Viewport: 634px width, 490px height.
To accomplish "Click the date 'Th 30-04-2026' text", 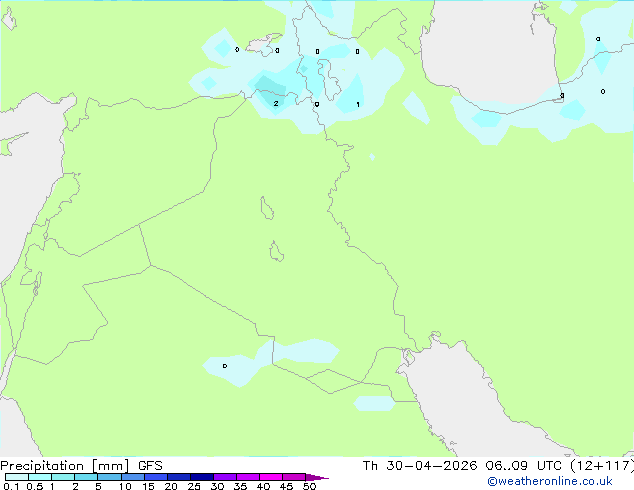I will [420, 466].
